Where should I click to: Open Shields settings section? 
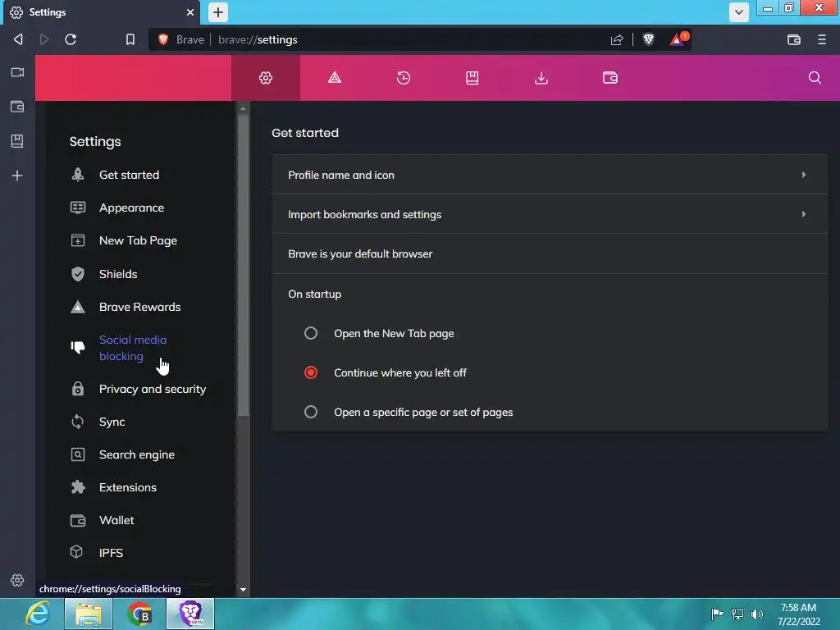click(x=118, y=274)
